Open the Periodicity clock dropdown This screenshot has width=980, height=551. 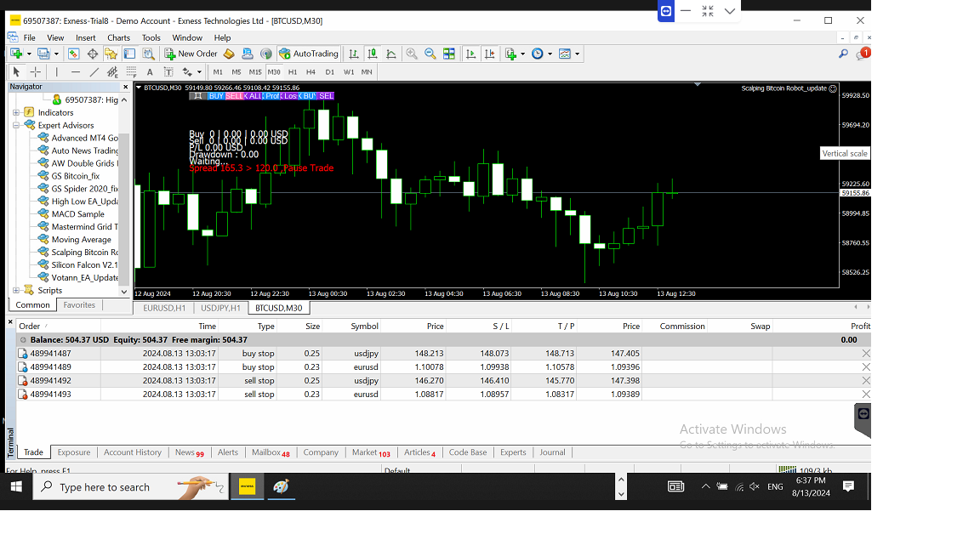(x=539, y=54)
